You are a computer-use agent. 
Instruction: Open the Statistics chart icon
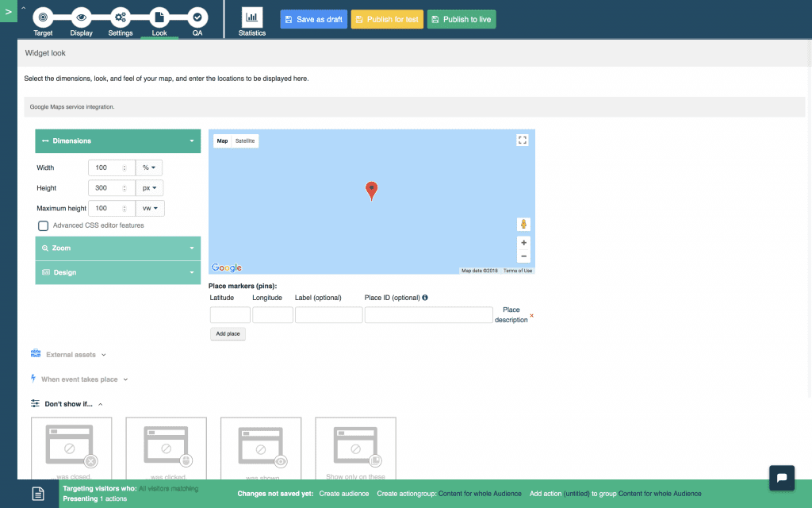(x=252, y=17)
